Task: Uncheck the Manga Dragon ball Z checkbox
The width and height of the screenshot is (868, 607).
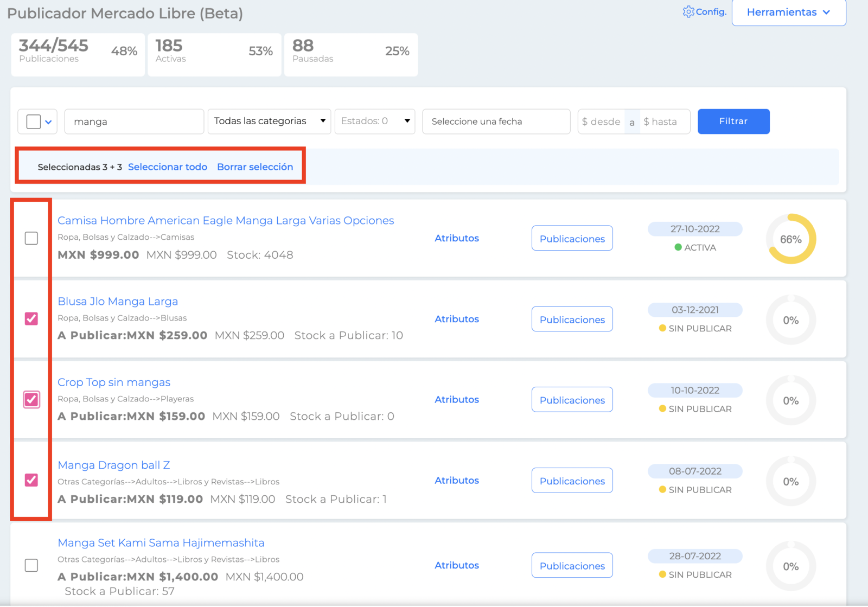Action: pos(31,480)
